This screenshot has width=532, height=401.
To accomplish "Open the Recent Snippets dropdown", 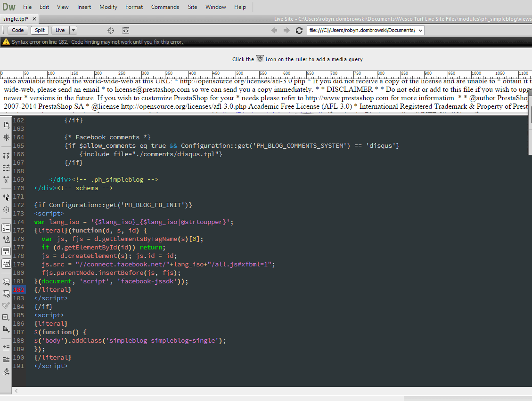I will point(6,317).
